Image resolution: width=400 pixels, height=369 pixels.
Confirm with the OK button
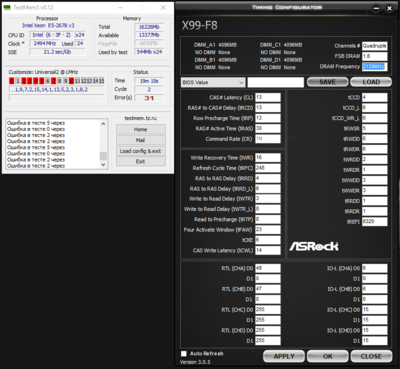328,356
